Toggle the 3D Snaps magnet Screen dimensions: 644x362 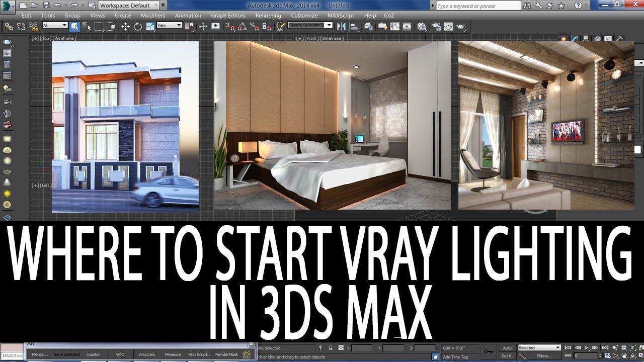coord(230,26)
